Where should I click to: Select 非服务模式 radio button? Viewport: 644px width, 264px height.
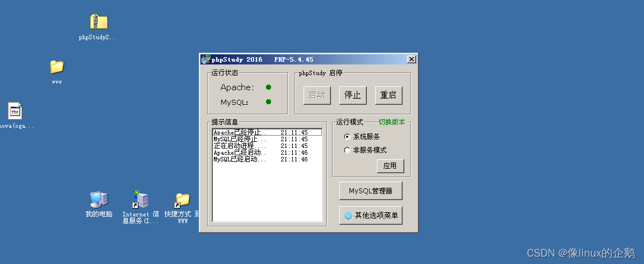click(x=347, y=150)
